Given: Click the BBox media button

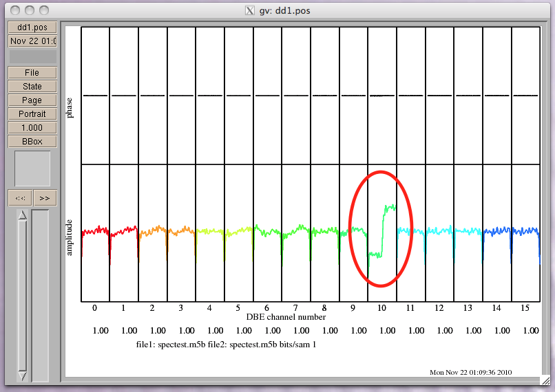Looking at the screenshot, I should (x=32, y=142).
